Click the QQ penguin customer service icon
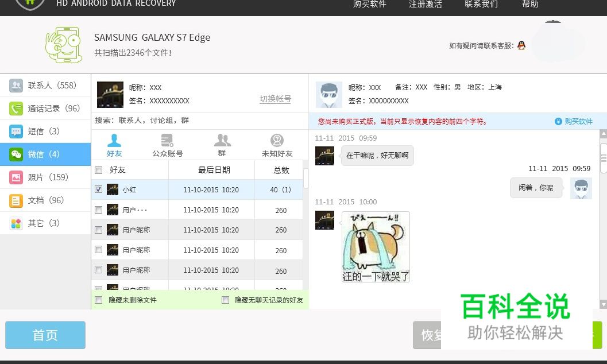 coord(521,45)
